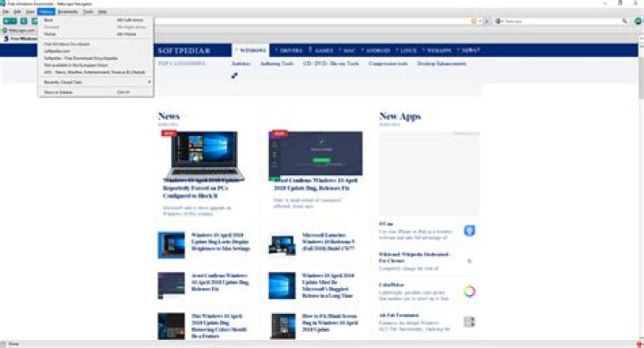
Task: Open the Help menu
Action: point(102,12)
